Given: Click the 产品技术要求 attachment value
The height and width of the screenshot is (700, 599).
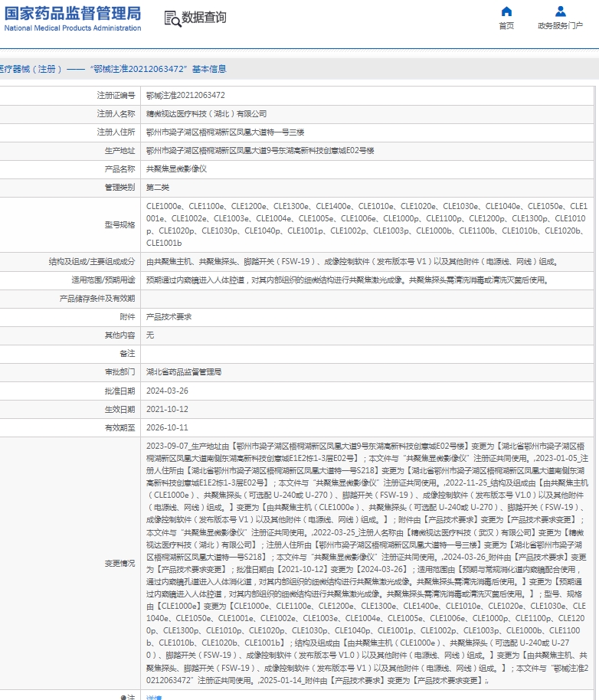Looking at the screenshot, I should (169, 316).
